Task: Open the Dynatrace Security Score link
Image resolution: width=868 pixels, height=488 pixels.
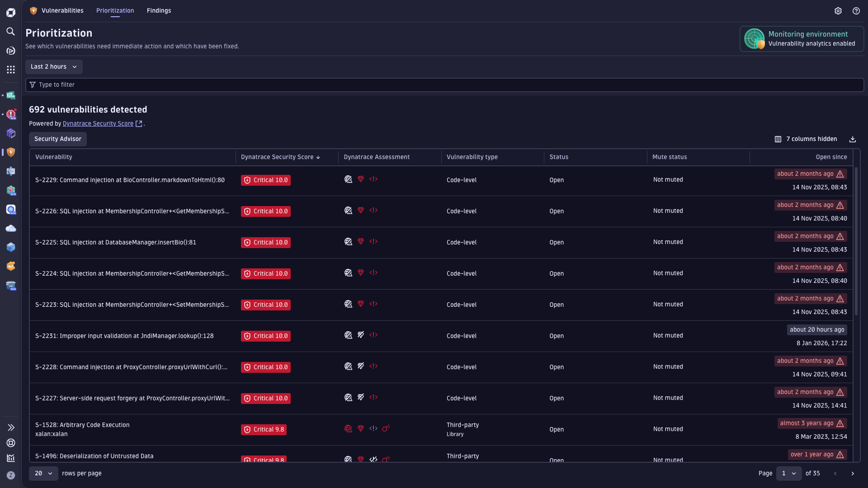Action: [98, 124]
